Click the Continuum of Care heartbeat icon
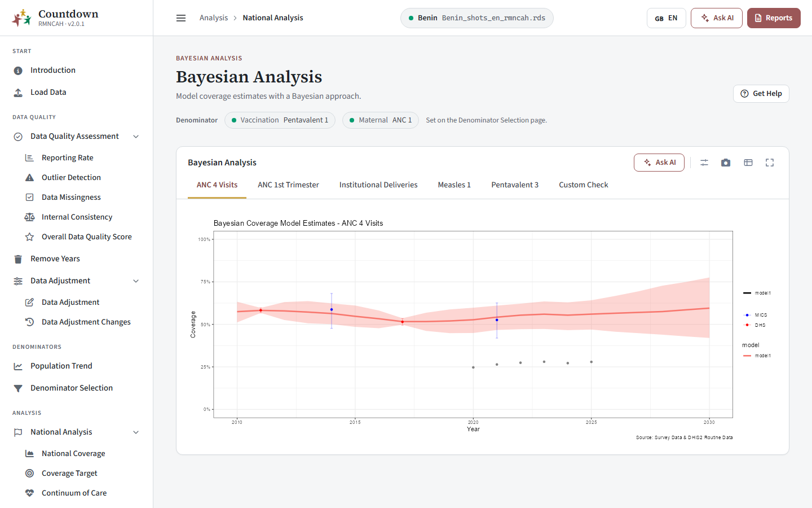The height and width of the screenshot is (508, 812). click(x=29, y=493)
